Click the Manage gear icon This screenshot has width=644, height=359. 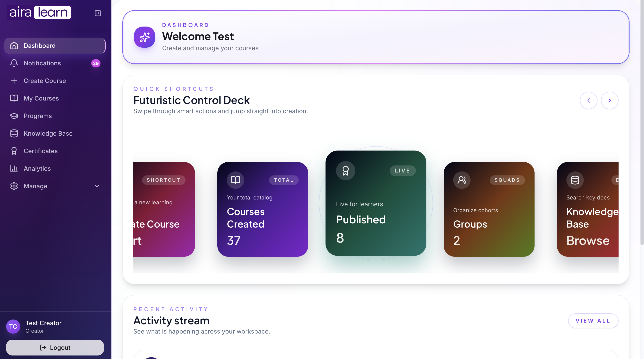14,186
